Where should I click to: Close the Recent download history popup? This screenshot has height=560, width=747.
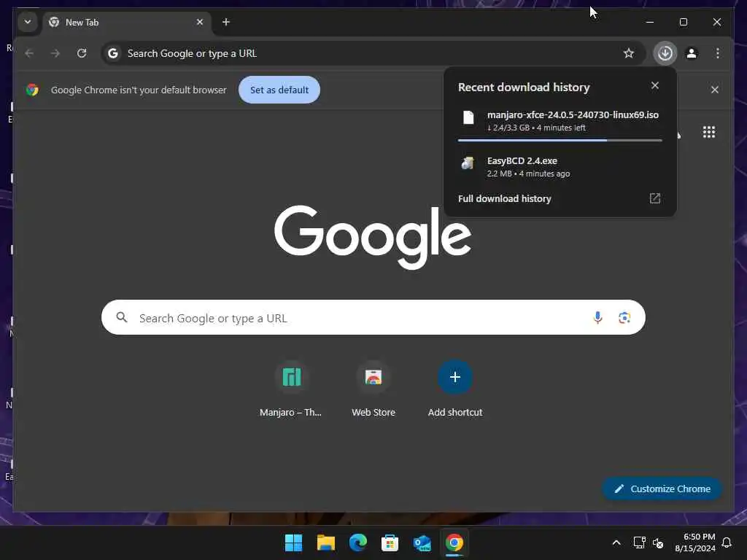[x=655, y=85]
